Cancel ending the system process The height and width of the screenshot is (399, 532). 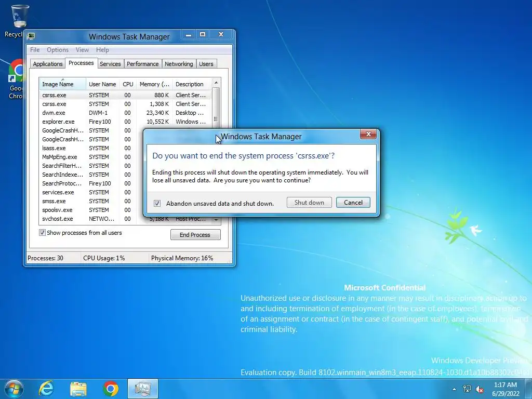(x=353, y=203)
